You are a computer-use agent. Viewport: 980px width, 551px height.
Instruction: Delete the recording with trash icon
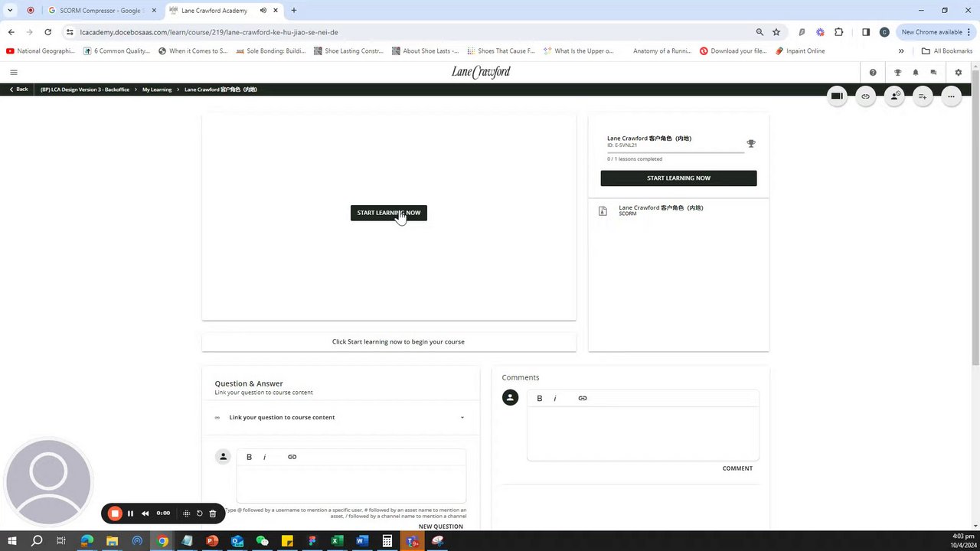[213, 514]
